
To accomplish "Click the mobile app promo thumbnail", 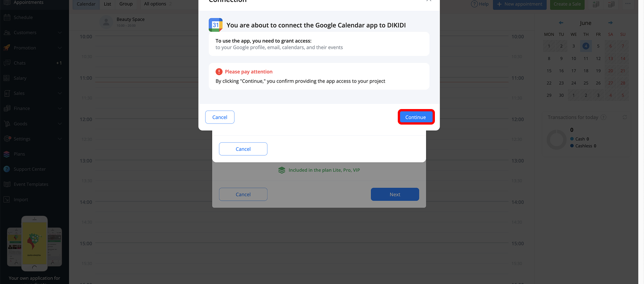I will (x=34, y=243).
